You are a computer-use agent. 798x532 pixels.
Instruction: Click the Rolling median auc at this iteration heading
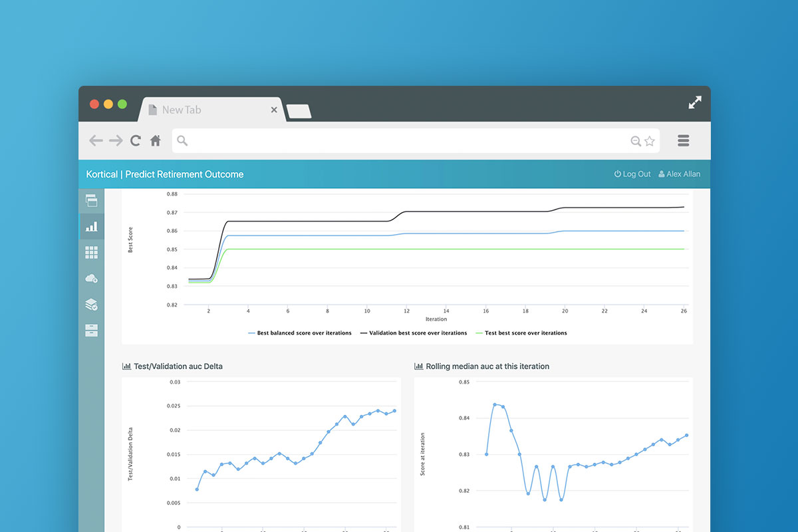[x=487, y=366]
